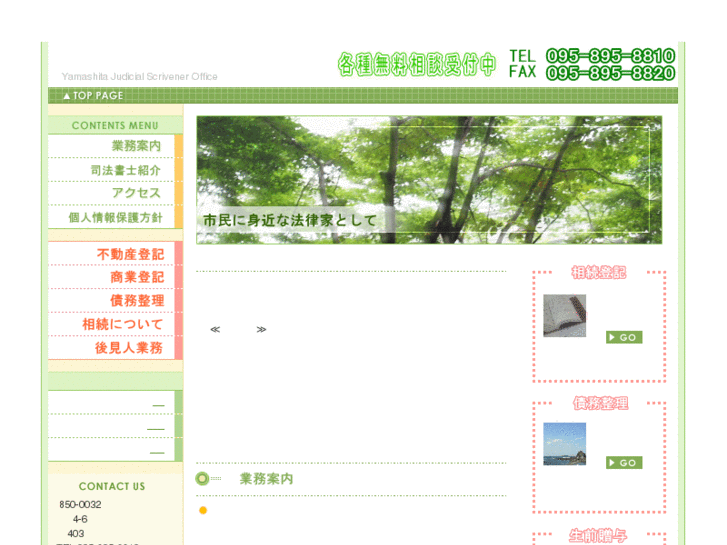Click the book thumbnail in 相続登記 box
727x545 pixels.
(565, 315)
